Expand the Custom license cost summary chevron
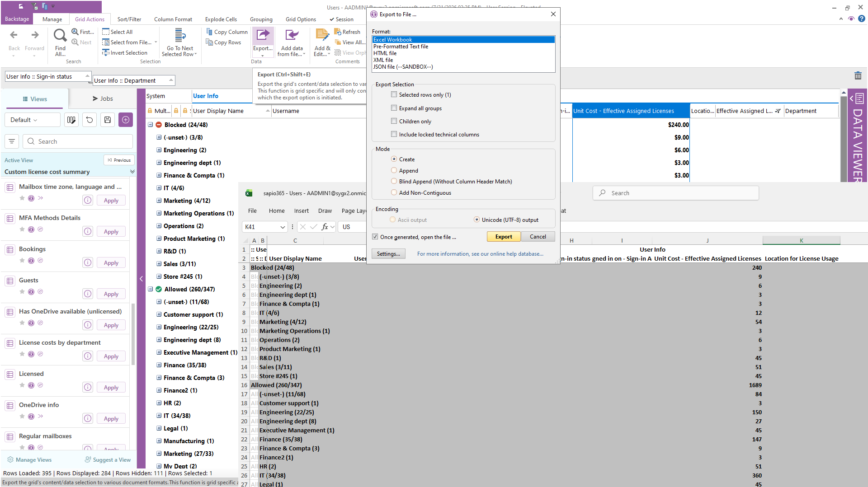This screenshot has height=487, width=868. [132, 172]
